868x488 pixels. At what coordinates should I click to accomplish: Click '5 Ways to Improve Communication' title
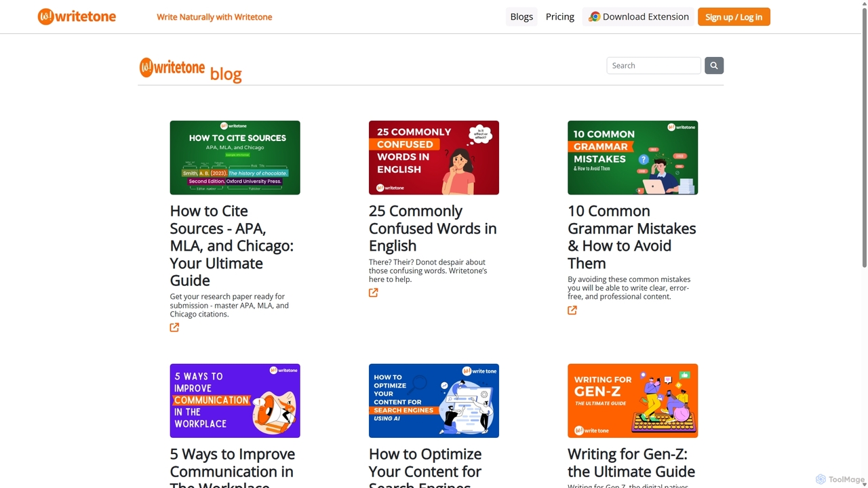pos(233,467)
